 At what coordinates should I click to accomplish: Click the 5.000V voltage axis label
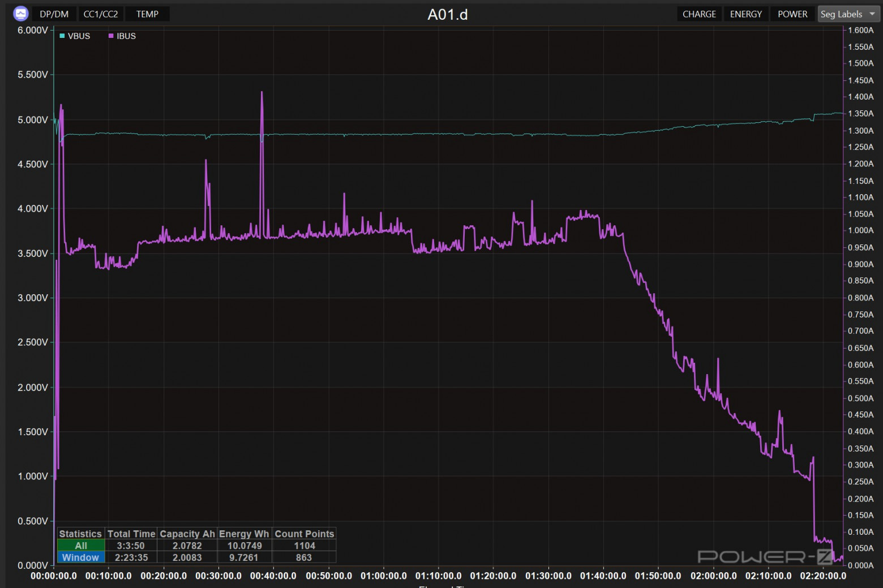[x=33, y=120]
